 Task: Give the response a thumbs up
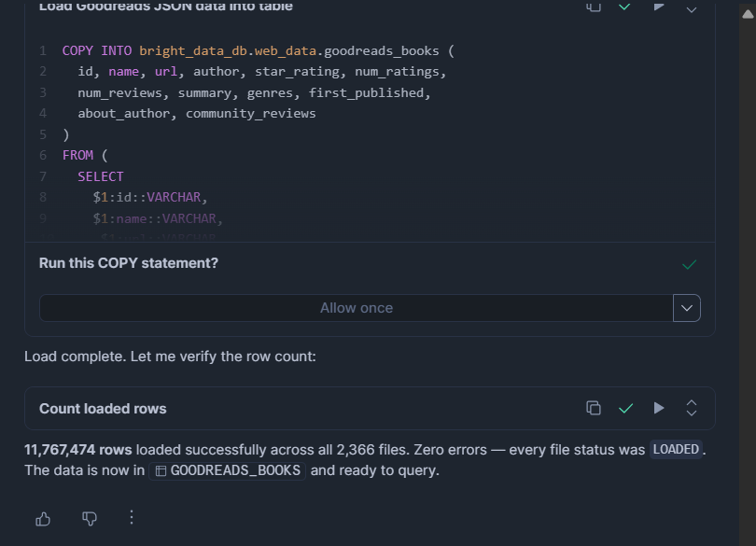coord(43,519)
